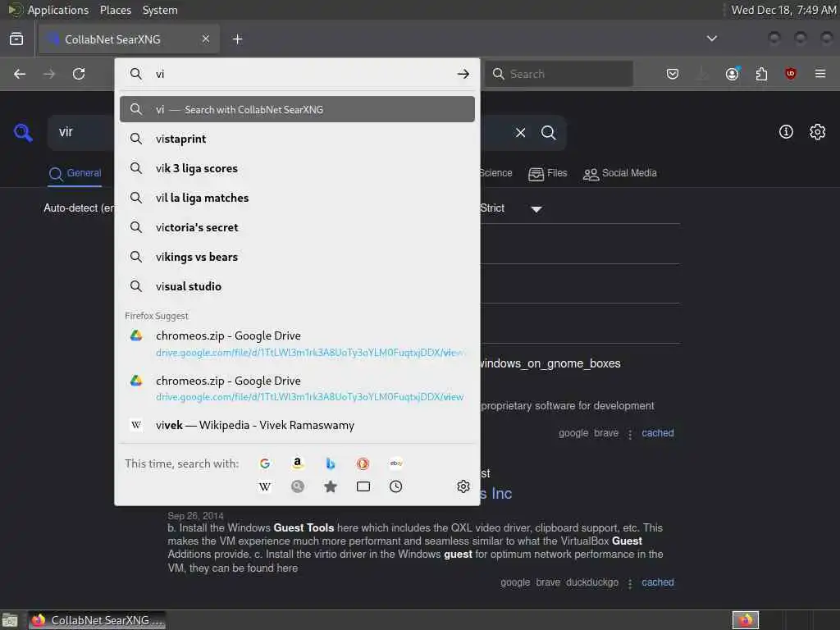Switch to the Social Media tab
Image resolution: width=840 pixels, height=630 pixels.
(620, 174)
